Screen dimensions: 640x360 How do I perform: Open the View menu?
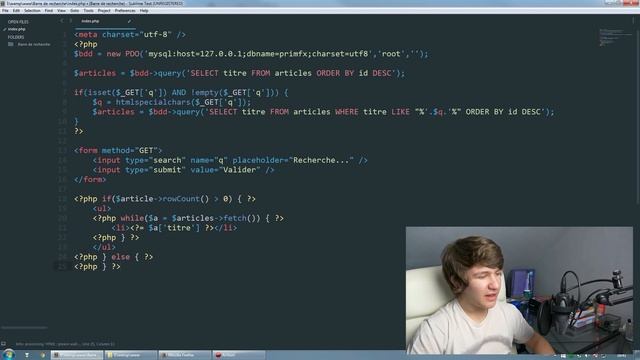pos(61,11)
